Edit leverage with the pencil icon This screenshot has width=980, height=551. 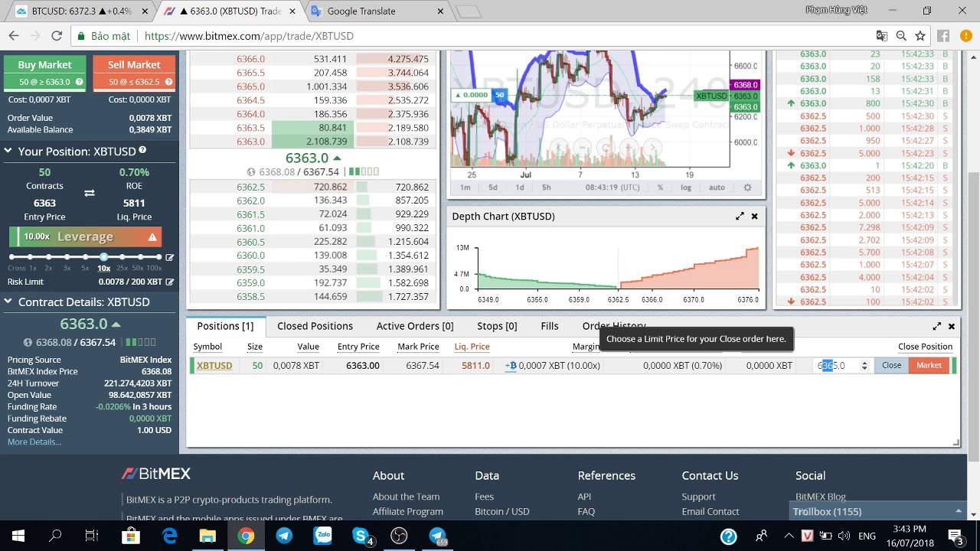point(169,257)
